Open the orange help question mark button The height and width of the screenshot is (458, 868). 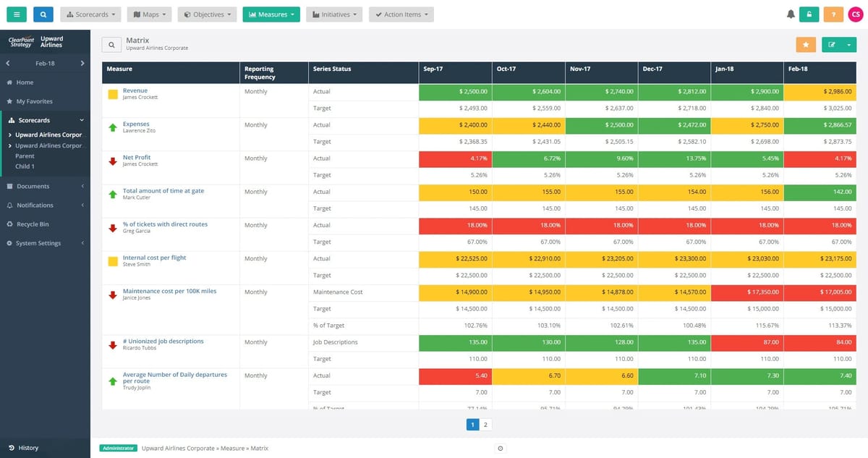point(833,14)
